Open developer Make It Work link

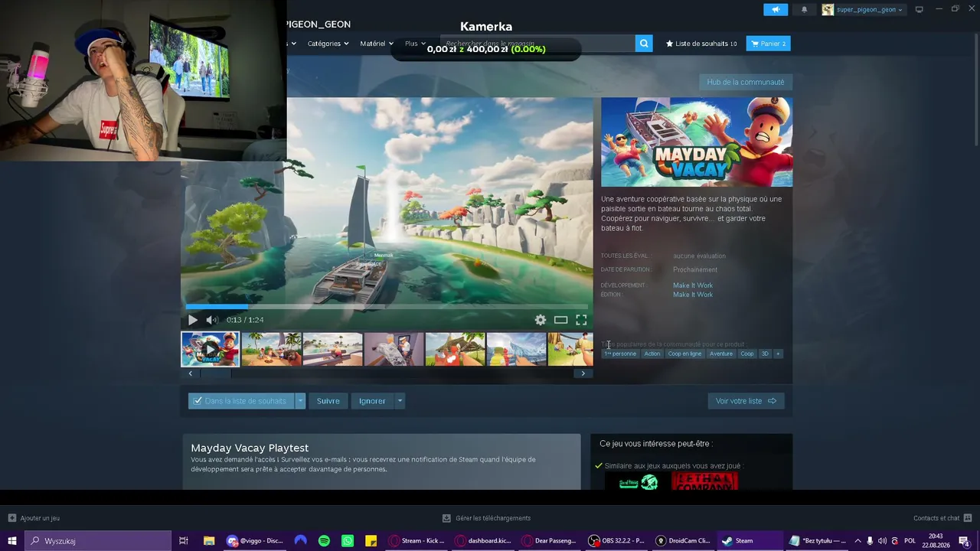pos(693,285)
